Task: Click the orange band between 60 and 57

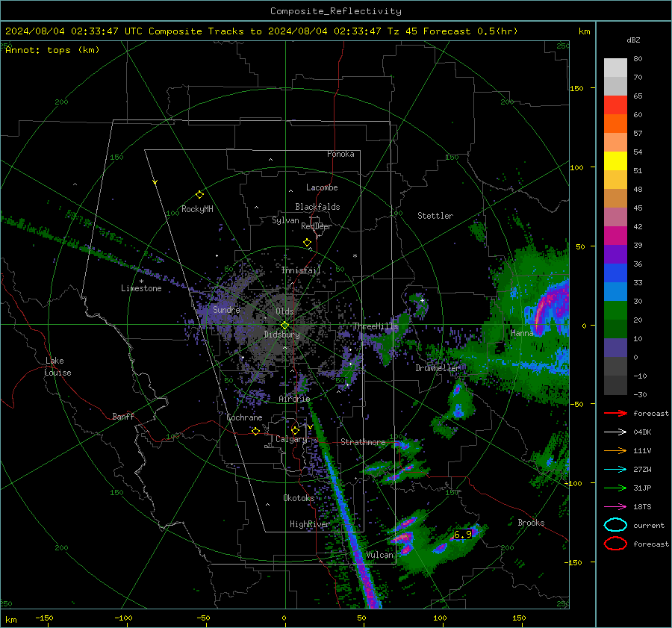Action: pos(615,124)
